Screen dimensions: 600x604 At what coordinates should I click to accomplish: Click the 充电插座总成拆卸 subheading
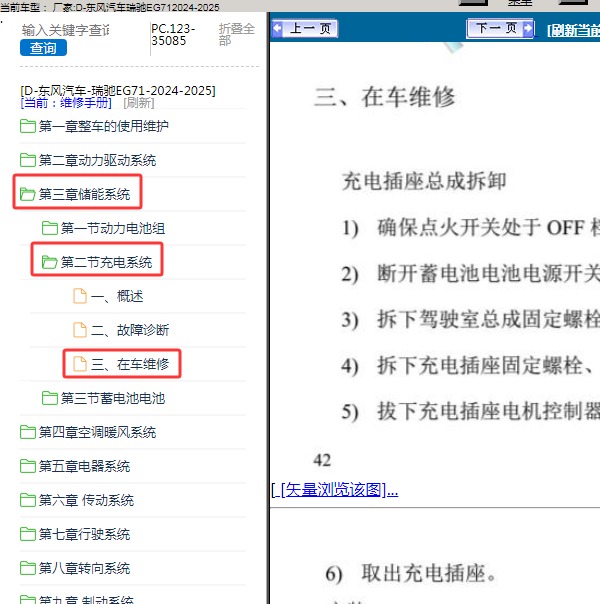pos(424,181)
